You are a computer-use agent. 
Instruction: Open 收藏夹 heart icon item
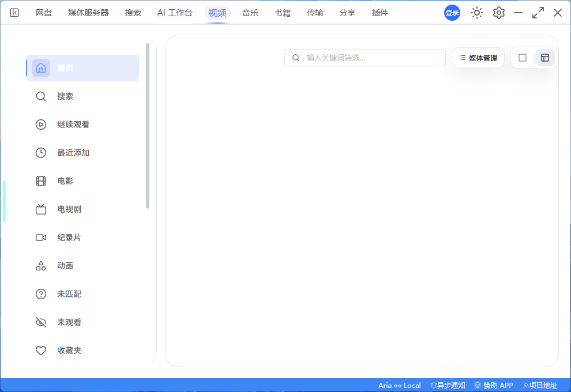pyautogui.click(x=82, y=350)
